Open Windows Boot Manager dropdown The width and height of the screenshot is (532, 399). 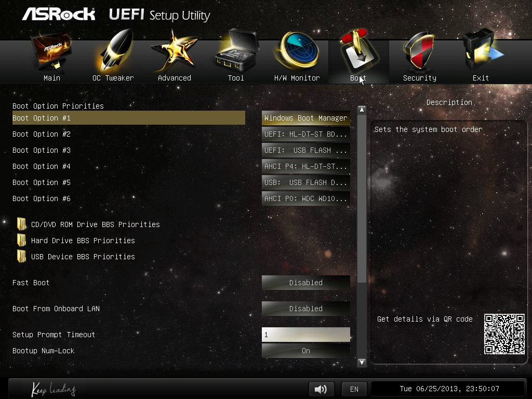tap(305, 118)
